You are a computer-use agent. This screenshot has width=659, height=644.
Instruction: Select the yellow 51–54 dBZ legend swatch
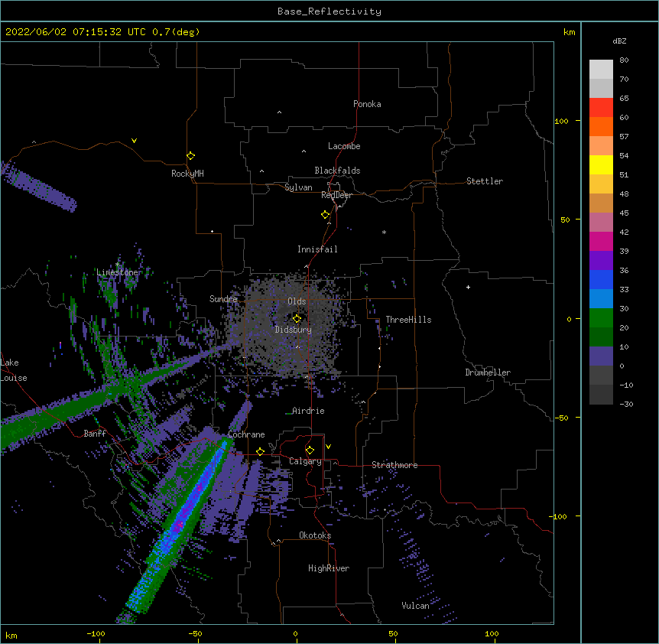[601, 164]
